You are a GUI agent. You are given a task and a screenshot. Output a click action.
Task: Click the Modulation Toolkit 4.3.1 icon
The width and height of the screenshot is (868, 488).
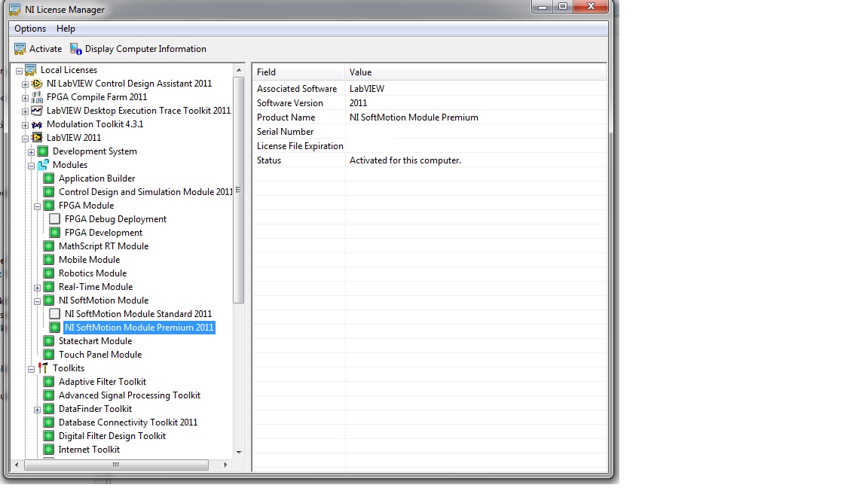pos(37,124)
